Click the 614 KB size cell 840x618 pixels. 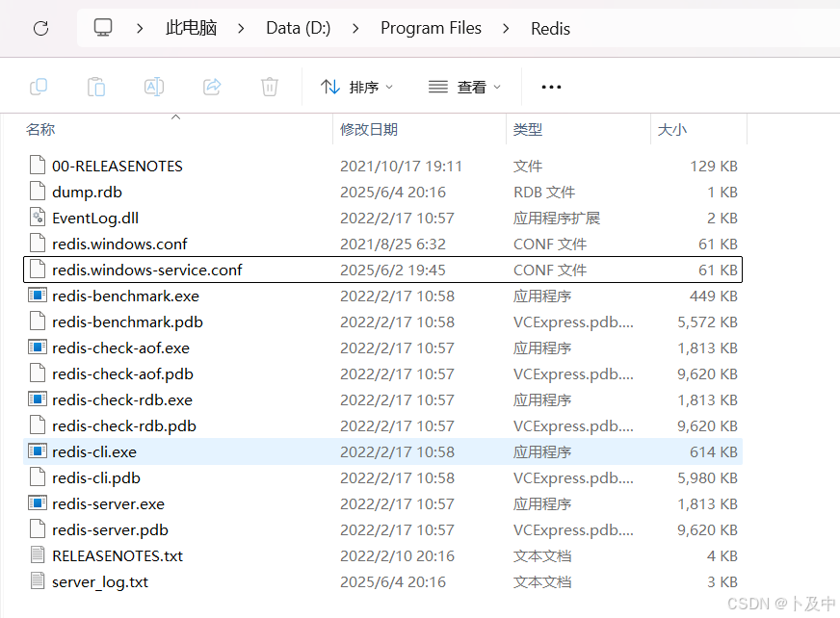(714, 452)
